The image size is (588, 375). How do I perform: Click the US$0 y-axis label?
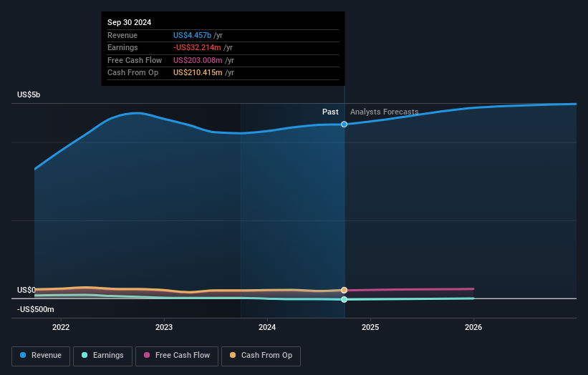26,290
